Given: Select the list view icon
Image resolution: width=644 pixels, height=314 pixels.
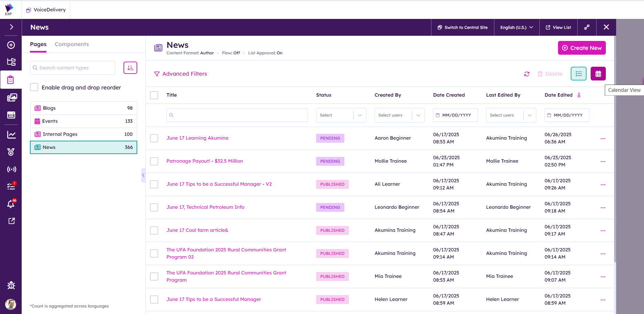Looking at the screenshot, I should coord(578,74).
